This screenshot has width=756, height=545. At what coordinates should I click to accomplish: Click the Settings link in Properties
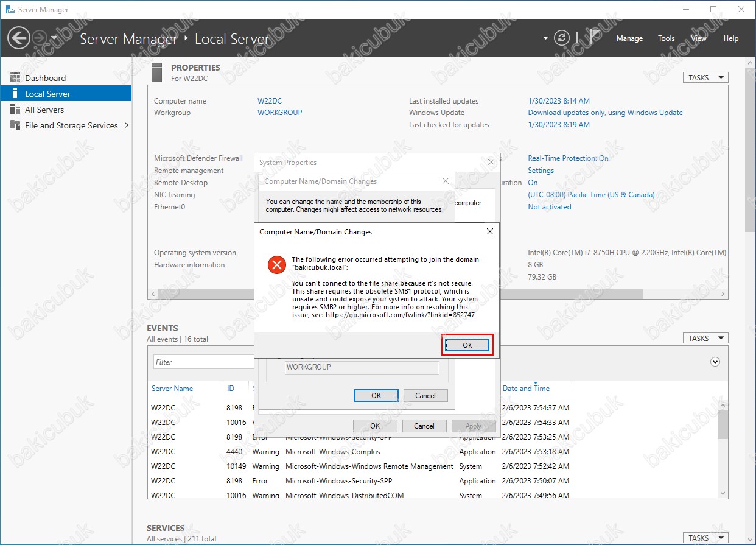point(541,171)
